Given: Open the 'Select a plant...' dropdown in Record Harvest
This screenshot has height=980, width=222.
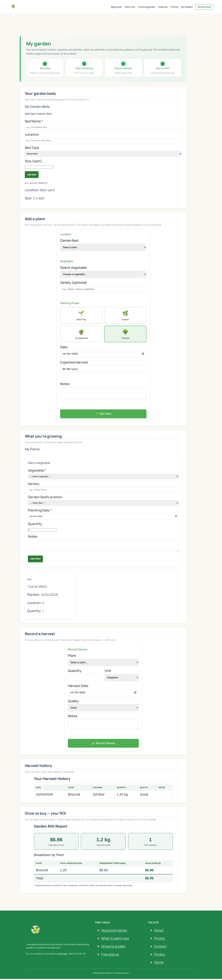Looking at the screenshot, I should (103, 662).
